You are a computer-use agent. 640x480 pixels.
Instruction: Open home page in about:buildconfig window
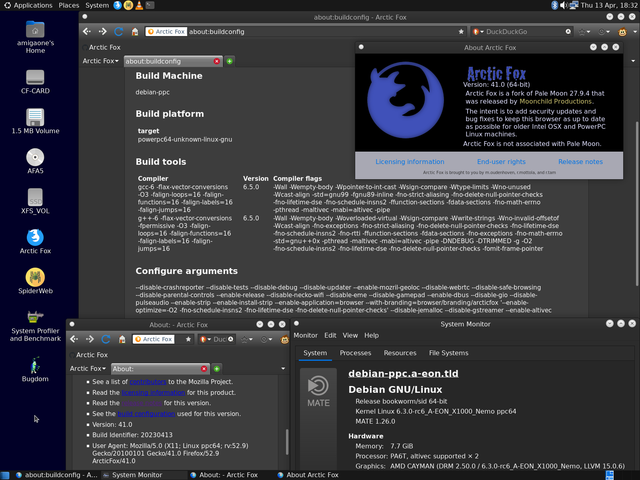135,31
